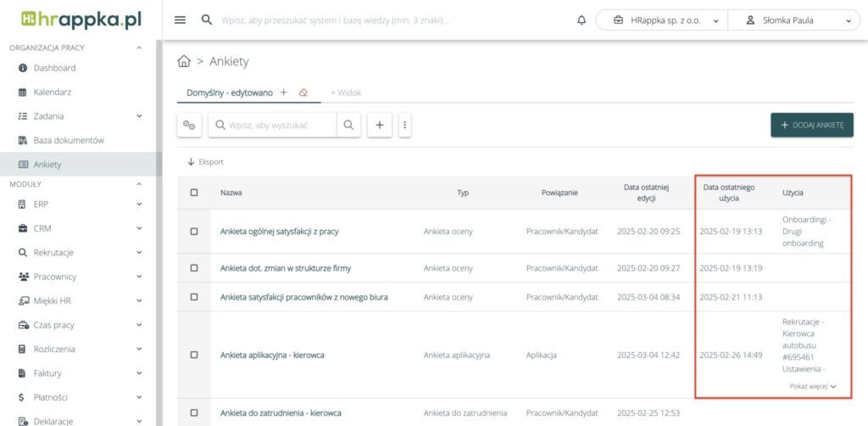Image resolution: width=868 pixels, height=426 pixels.
Task: Click the home breadcrumb icon
Action: point(183,61)
